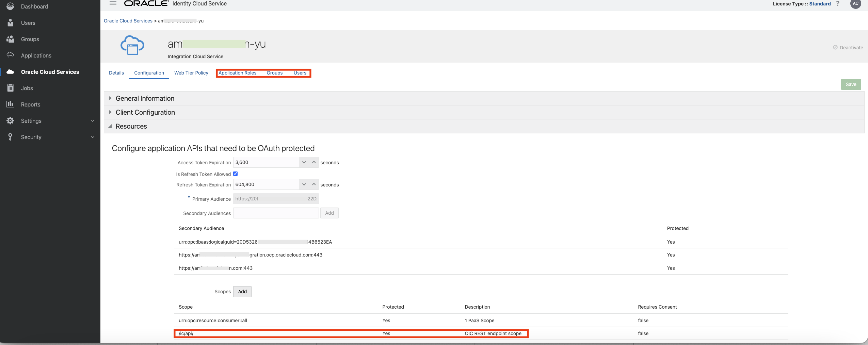Uncheck Is Refresh Token Allowed

[x=236, y=174]
